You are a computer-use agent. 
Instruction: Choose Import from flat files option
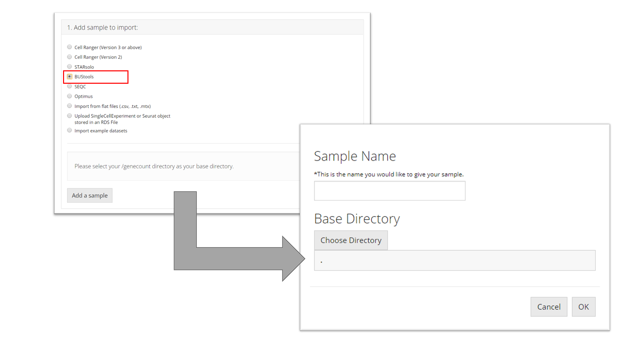click(x=69, y=106)
